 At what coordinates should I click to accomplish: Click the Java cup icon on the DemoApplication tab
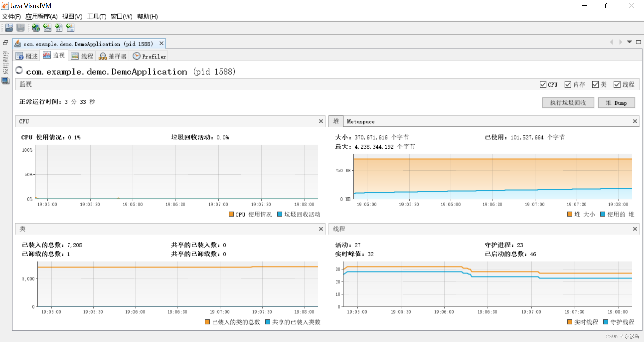18,44
